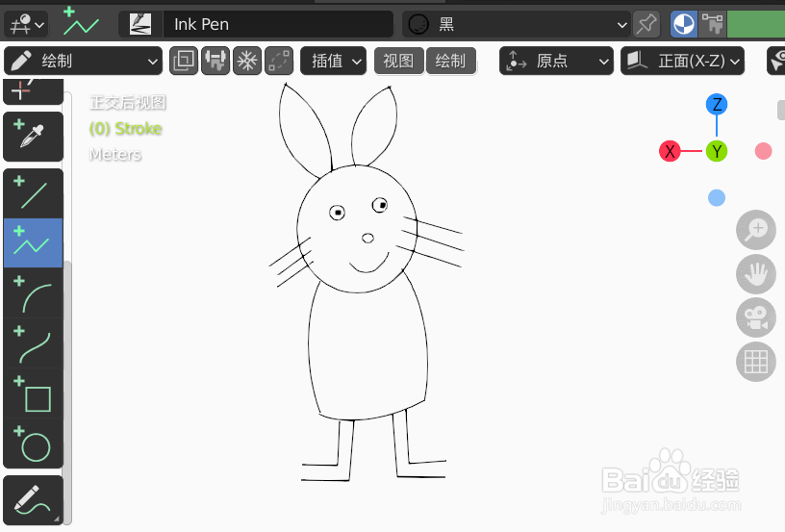This screenshot has width=785, height=532.
Task: Click the overlay toggle icon at top right
Action: 683,24
